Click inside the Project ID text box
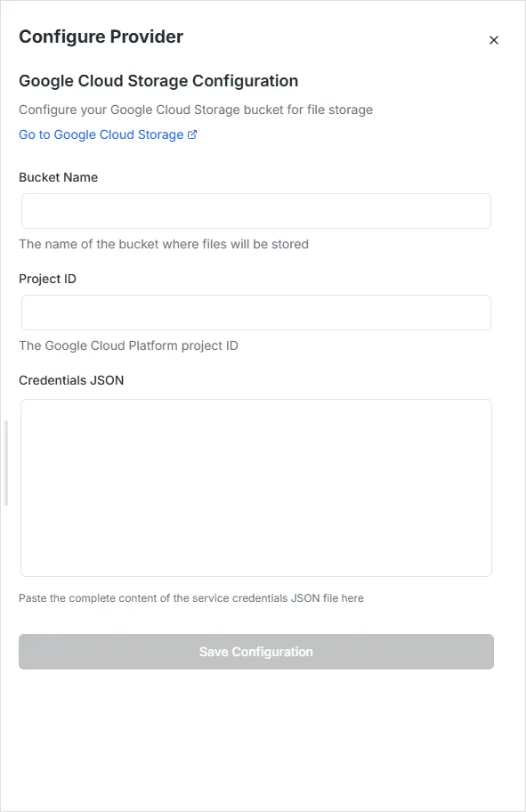The width and height of the screenshot is (526, 812). pyautogui.click(x=255, y=313)
